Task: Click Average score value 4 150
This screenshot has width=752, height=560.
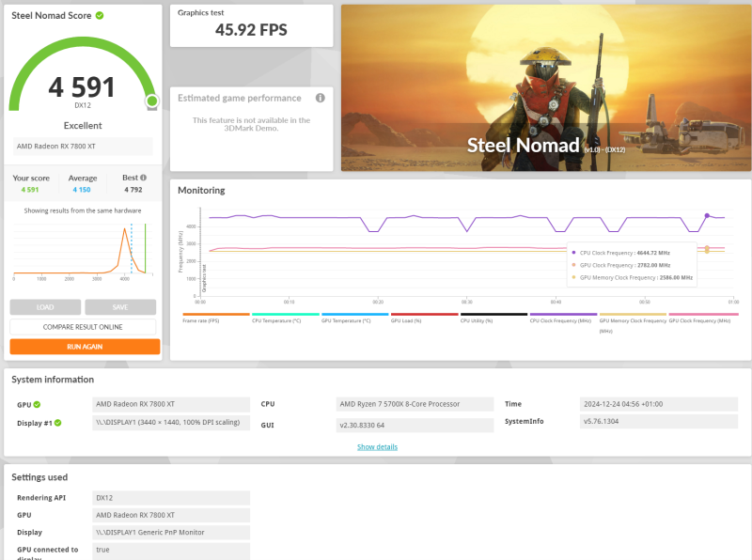Action: [x=82, y=190]
